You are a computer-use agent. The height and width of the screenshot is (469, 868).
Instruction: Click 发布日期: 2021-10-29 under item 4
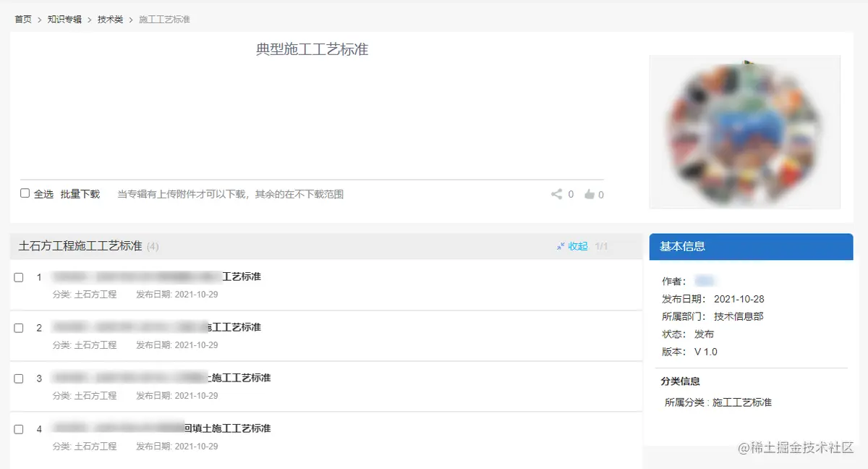click(x=177, y=447)
